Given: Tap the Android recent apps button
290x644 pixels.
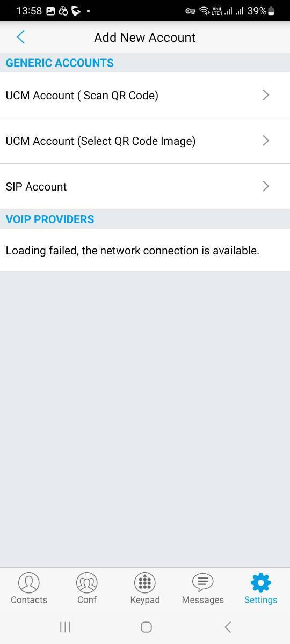Looking at the screenshot, I should (x=65, y=627).
